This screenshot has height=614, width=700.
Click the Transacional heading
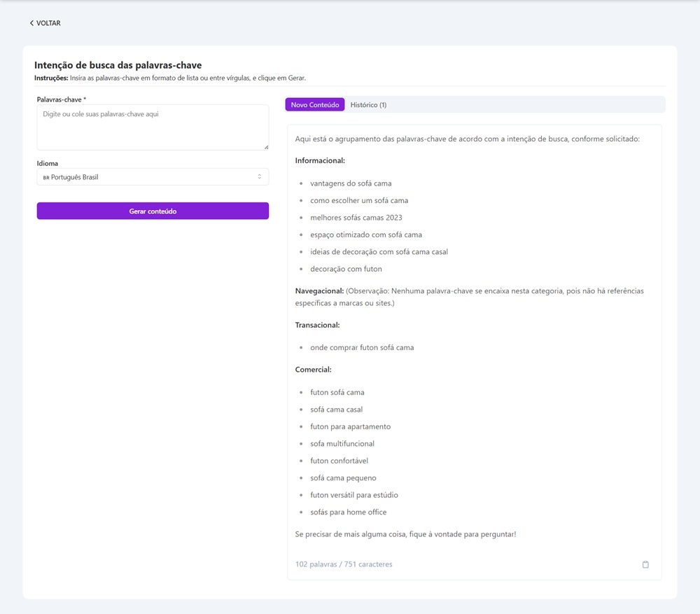point(317,325)
